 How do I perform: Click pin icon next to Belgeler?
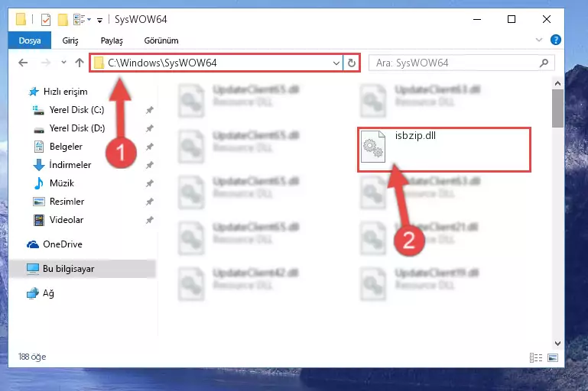pos(150,147)
